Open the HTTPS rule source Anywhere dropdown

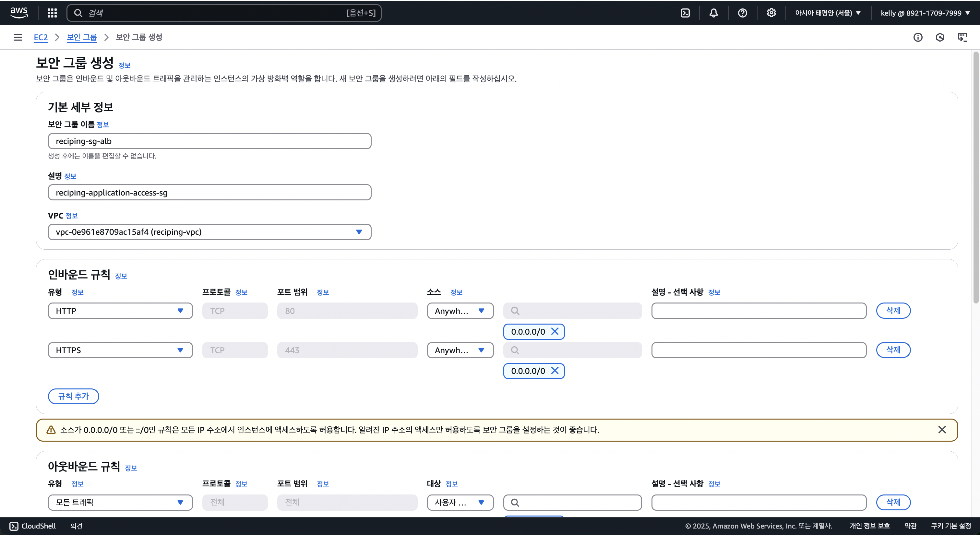pos(460,350)
